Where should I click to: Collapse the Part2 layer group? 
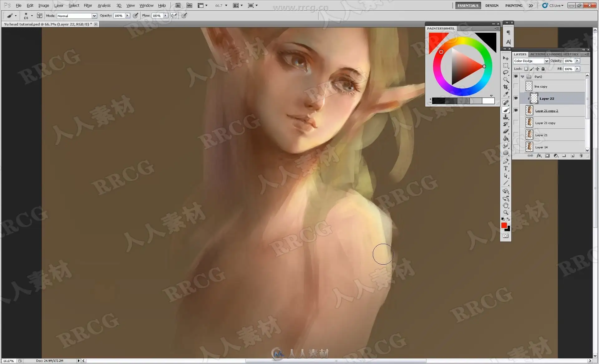tap(523, 77)
